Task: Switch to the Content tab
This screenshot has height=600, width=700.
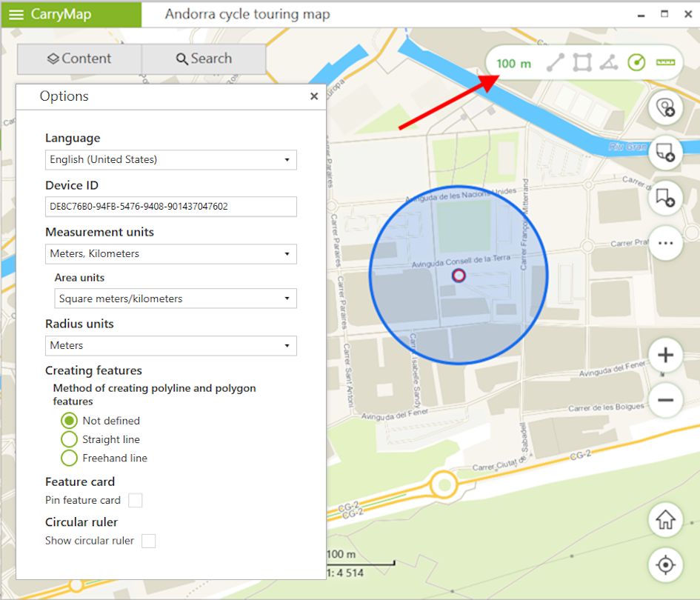Action: pos(79,59)
